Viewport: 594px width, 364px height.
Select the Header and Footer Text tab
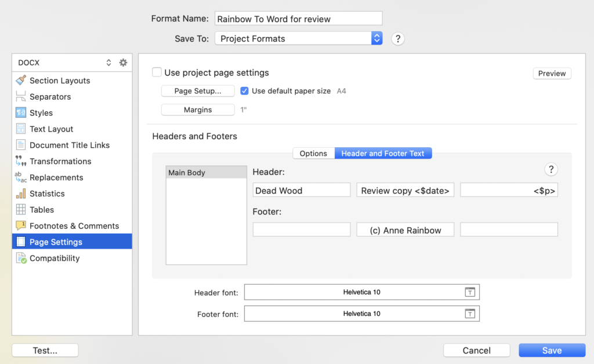(383, 153)
